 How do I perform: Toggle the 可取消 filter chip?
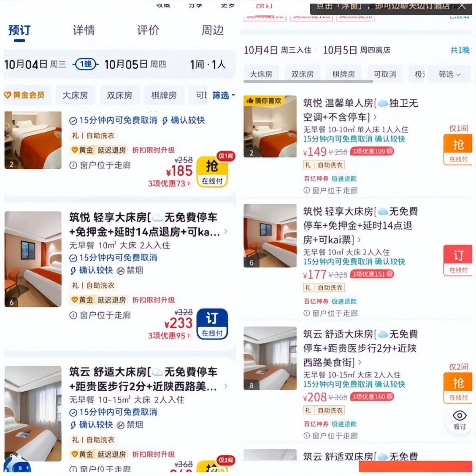(384, 74)
